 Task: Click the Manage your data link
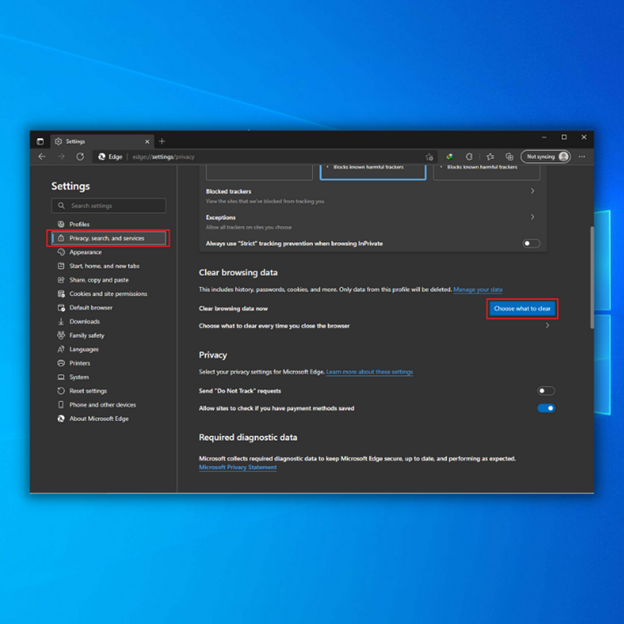[x=478, y=289]
